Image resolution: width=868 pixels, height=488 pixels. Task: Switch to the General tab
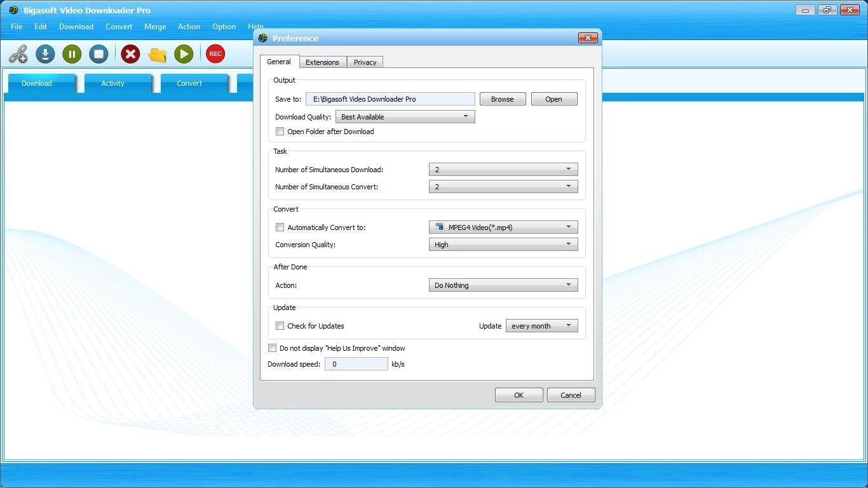[x=279, y=62]
